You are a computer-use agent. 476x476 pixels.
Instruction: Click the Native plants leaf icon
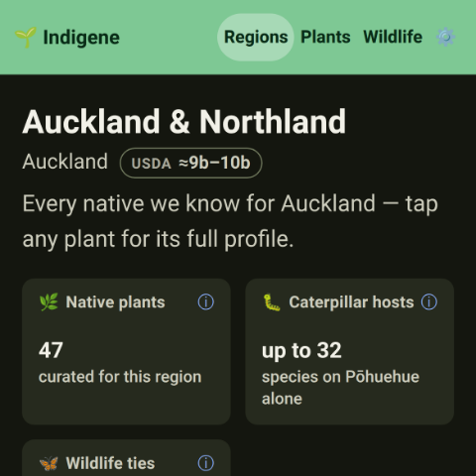coord(49,302)
